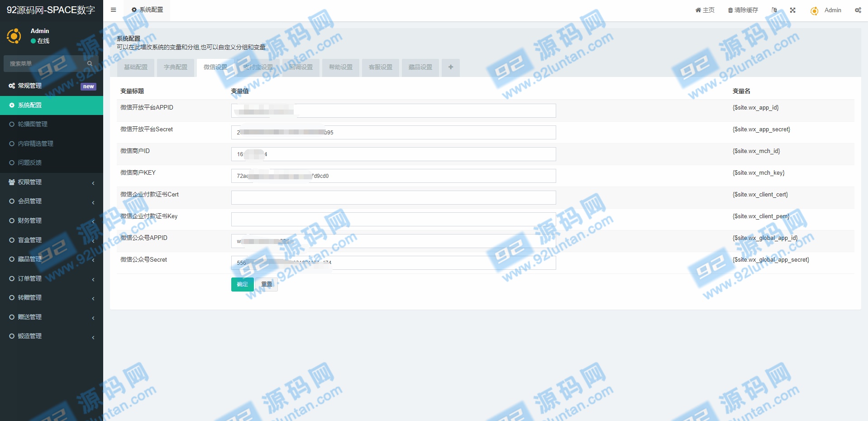Toggle the sidebar hamburger menu
The height and width of the screenshot is (421, 868).
point(114,10)
